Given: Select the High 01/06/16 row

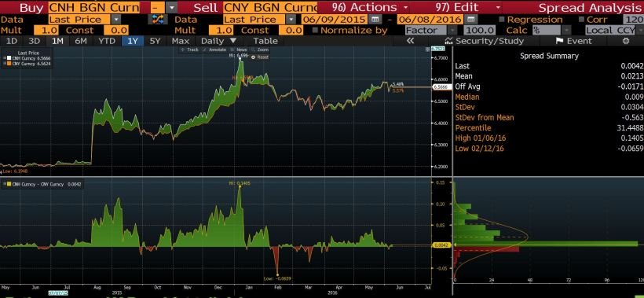Looking at the screenshot, I should [x=549, y=138].
